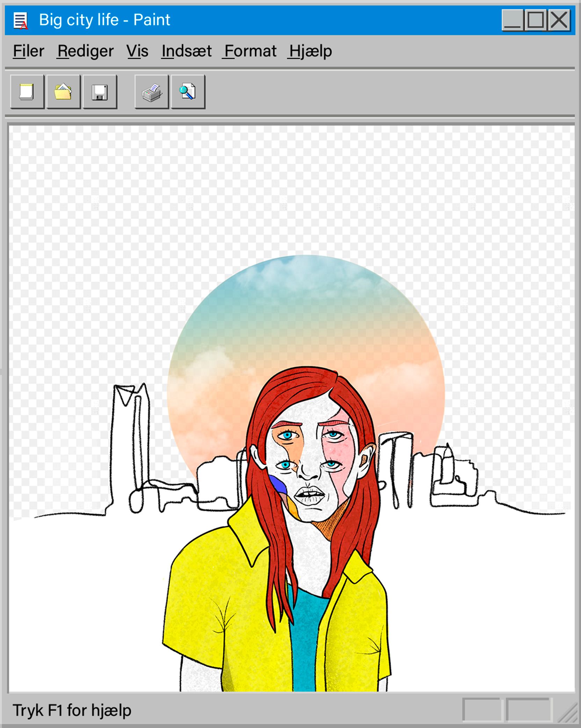581x728 pixels.
Task: Open the Format menu
Action: tap(250, 51)
